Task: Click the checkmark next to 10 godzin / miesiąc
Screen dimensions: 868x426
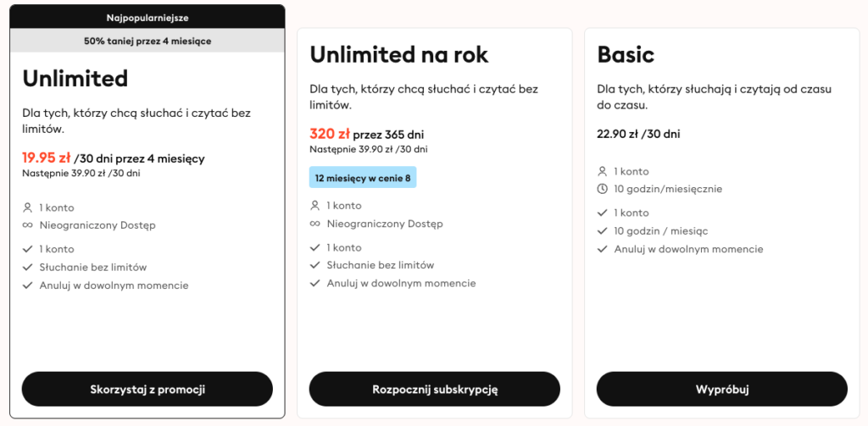Action: pos(603,231)
